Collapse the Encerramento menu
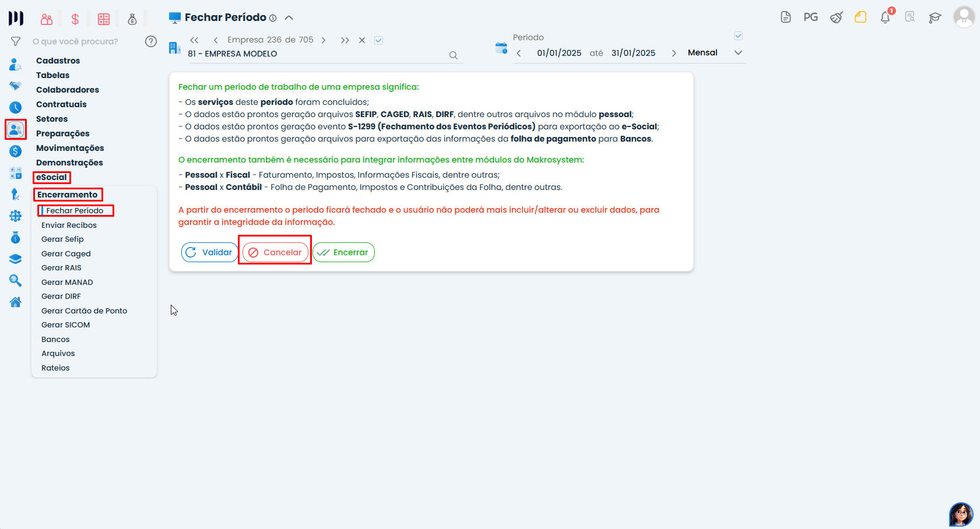Image resolution: width=980 pixels, height=529 pixels. point(68,195)
